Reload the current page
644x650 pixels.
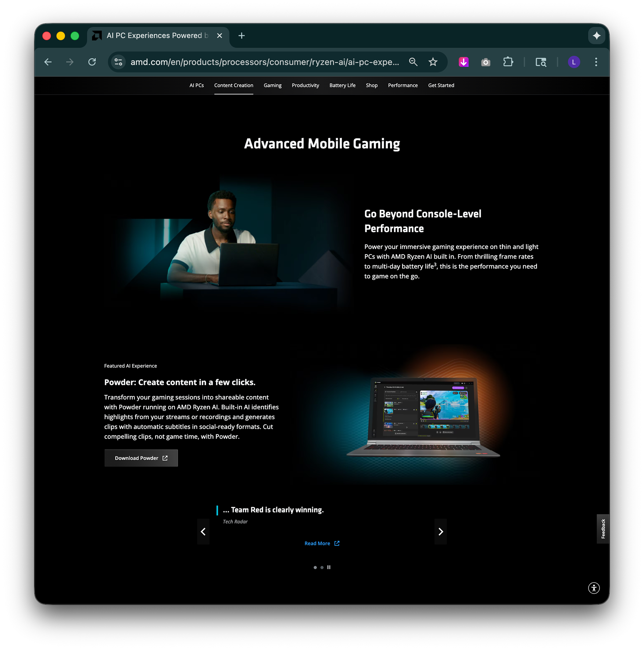click(92, 62)
